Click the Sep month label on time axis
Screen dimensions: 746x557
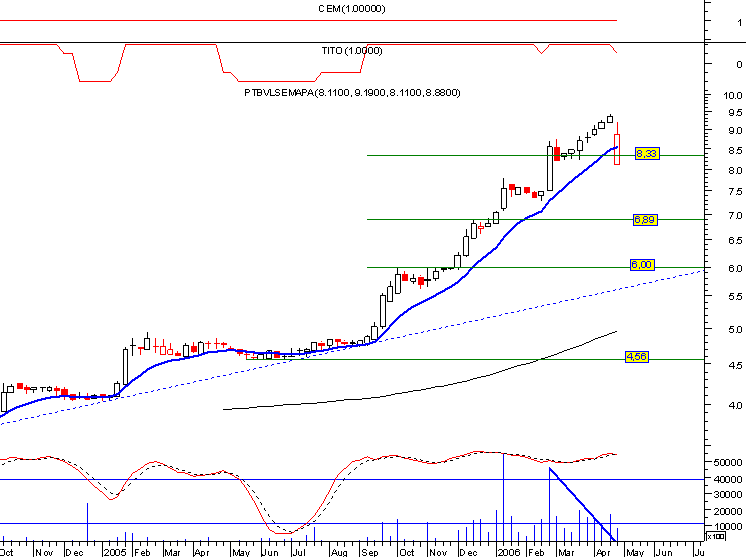tap(370, 552)
